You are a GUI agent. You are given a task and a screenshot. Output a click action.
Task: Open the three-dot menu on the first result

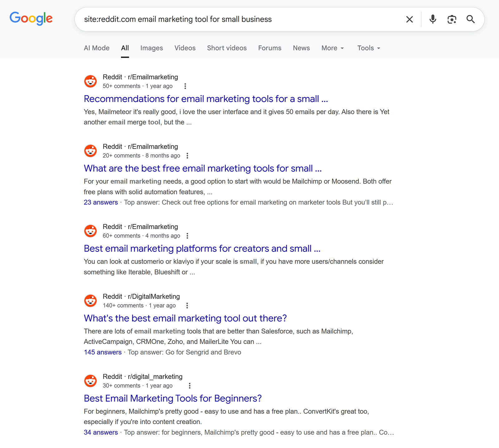(185, 86)
